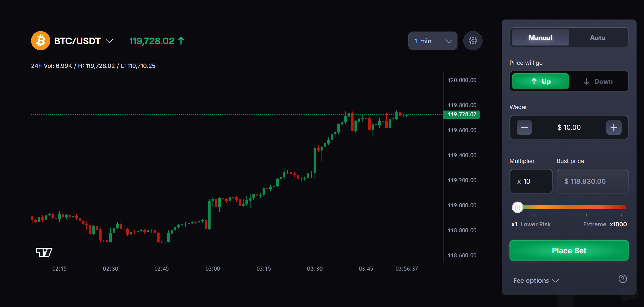Switch to the Auto tab
The width and height of the screenshot is (644, 307).
[x=598, y=38]
